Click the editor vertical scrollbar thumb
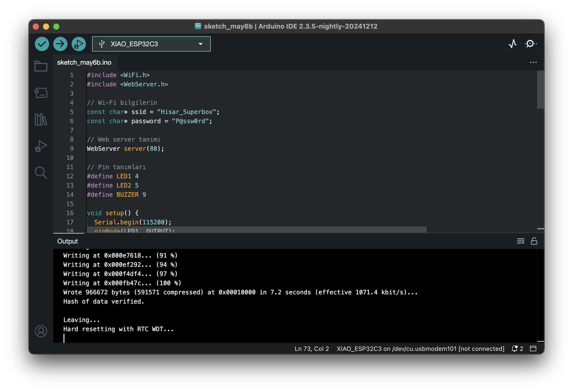This screenshot has width=573, height=392. coord(541,89)
